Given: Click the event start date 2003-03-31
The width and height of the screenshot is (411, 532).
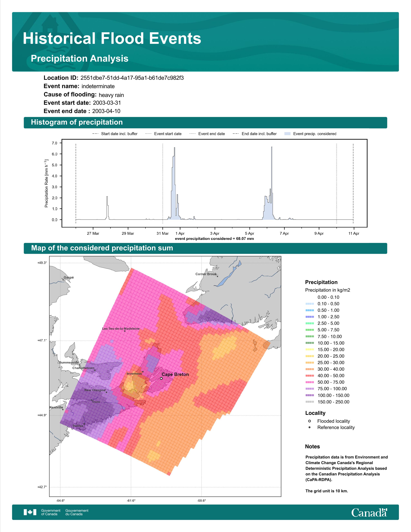Looking at the screenshot, I should (x=107, y=103).
